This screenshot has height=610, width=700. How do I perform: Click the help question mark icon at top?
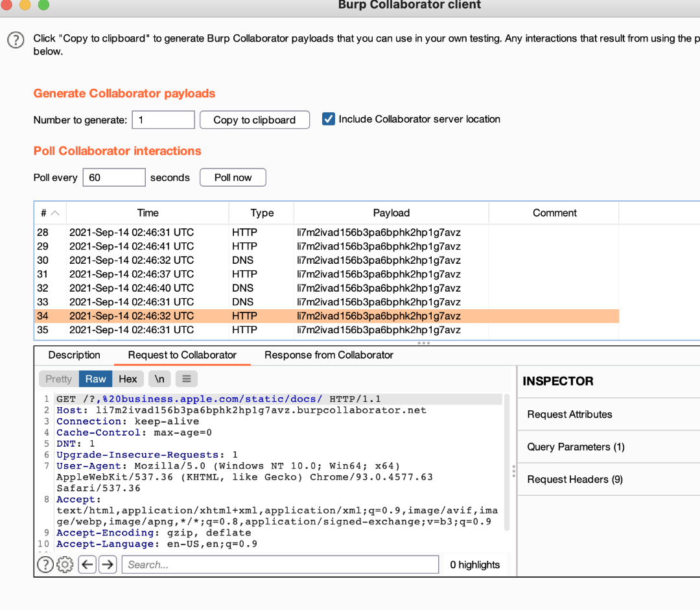[16, 40]
